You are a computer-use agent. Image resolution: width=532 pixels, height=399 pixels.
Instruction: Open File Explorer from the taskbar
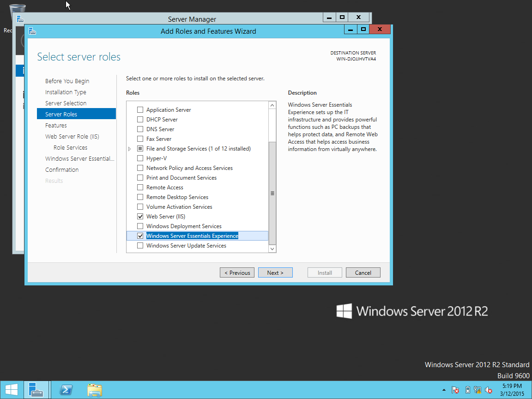[x=95, y=390]
